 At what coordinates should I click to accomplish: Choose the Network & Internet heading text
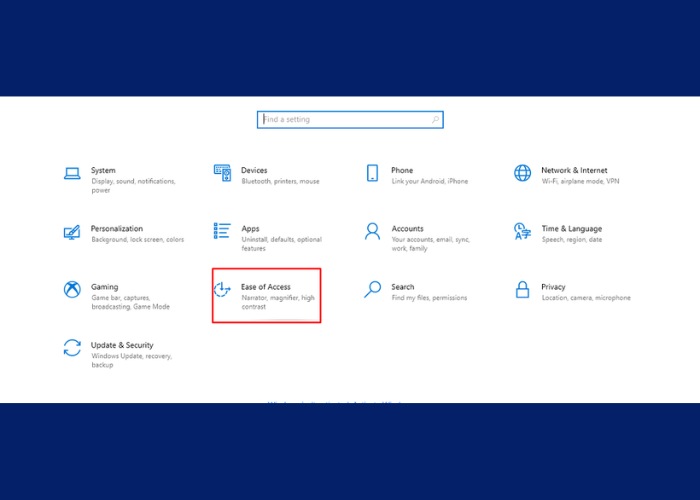pyautogui.click(x=574, y=170)
